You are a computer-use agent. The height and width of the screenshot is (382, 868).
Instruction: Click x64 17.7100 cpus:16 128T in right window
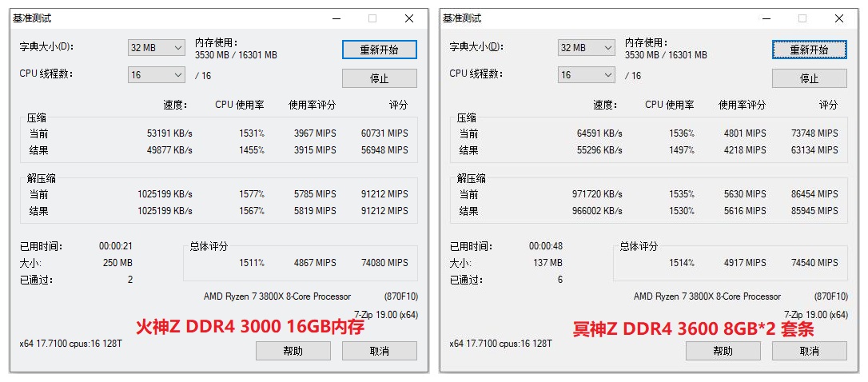click(500, 344)
